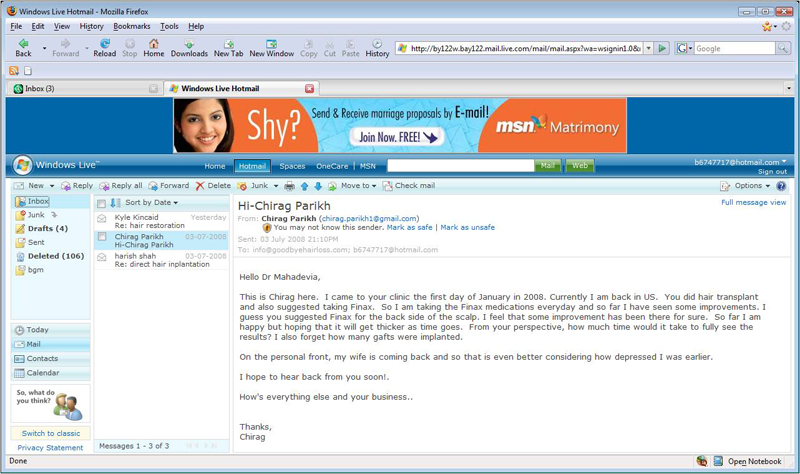Open the Bookmarks menu

click(131, 26)
